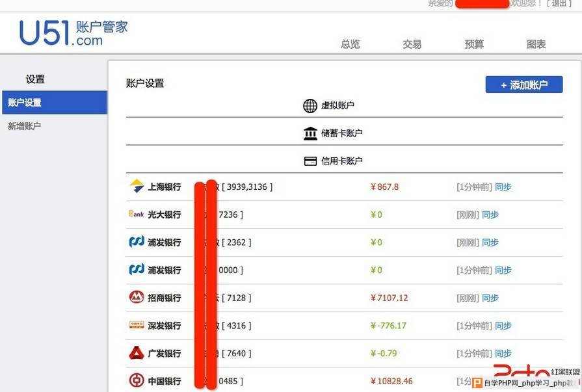Click the balance ¥7107.12

pos(389,298)
